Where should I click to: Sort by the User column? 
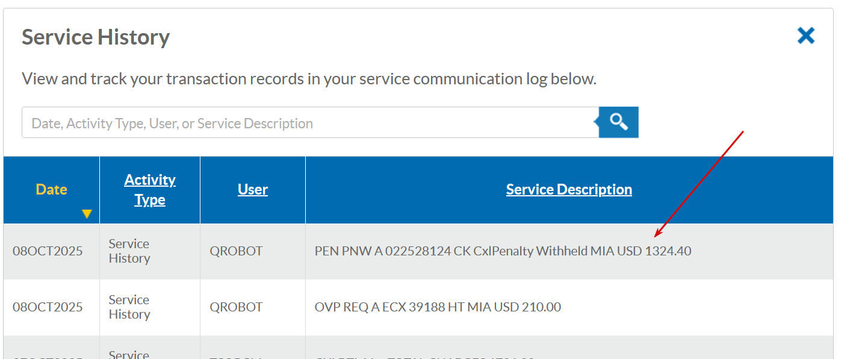coord(253,190)
